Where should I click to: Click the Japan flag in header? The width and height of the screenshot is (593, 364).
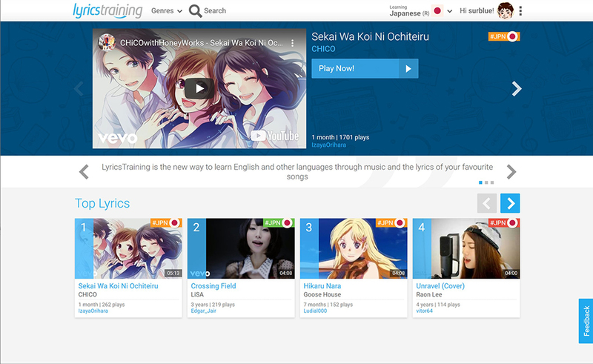(437, 11)
